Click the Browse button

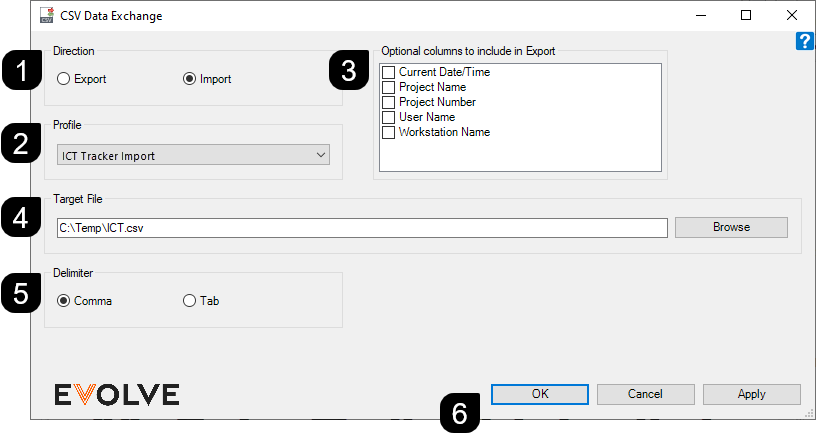pos(731,227)
